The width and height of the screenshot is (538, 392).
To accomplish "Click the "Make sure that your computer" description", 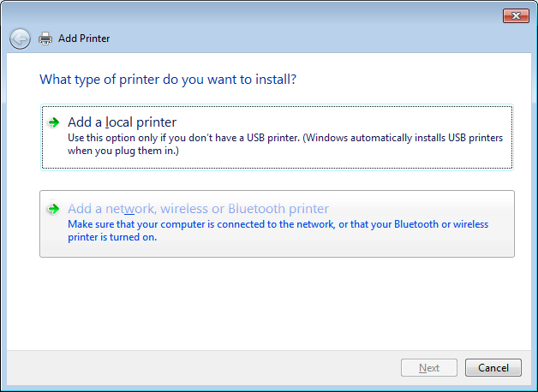I will click(x=214, y=224).
